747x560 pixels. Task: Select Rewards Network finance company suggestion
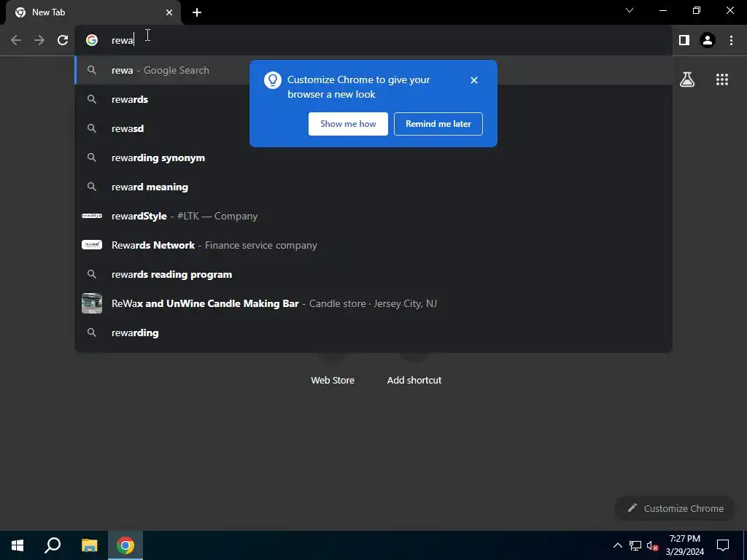coord(373,245)
